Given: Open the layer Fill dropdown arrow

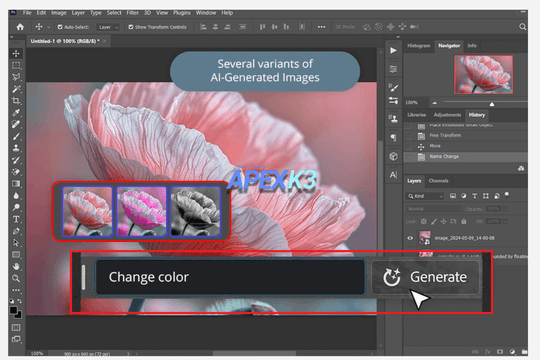Looking at the screenshot, I should pyautogui.click(x=505, y=222).
